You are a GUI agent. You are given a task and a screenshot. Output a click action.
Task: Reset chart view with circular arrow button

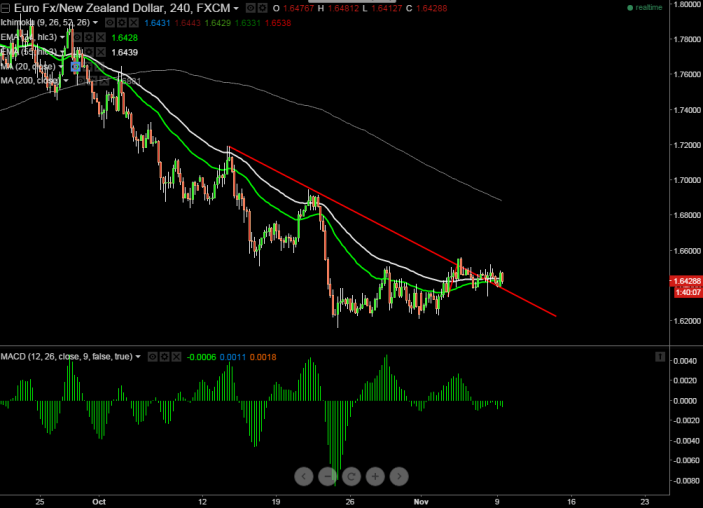tap(351, 476)
